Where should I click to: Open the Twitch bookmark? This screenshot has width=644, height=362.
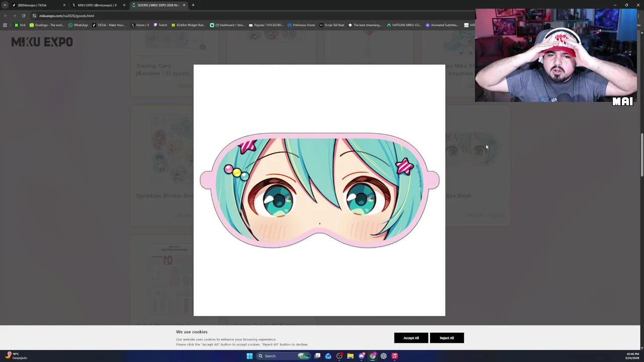click(x=160, y=25)
